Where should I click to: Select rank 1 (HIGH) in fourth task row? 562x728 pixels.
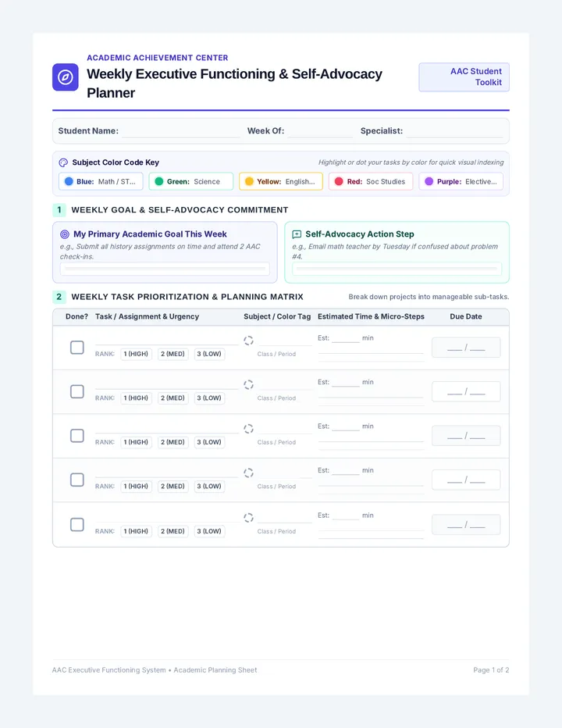[x=136, y=486]
